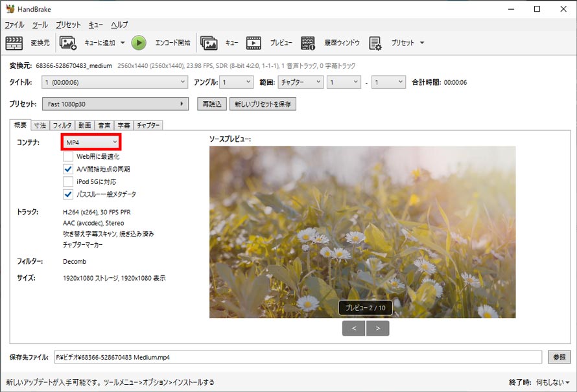The width and height of the screenshot is (577, 392).
Task: Open the Queue stacked-images icon
Action: click(209, 43)
